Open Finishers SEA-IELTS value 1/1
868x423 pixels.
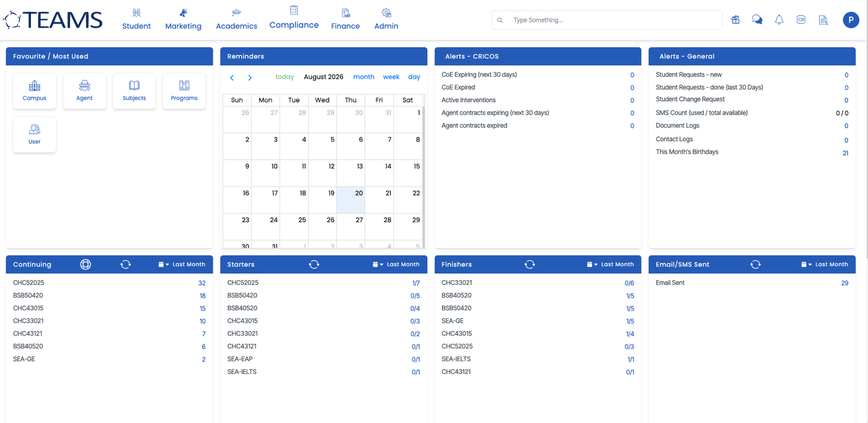[631, 359]
